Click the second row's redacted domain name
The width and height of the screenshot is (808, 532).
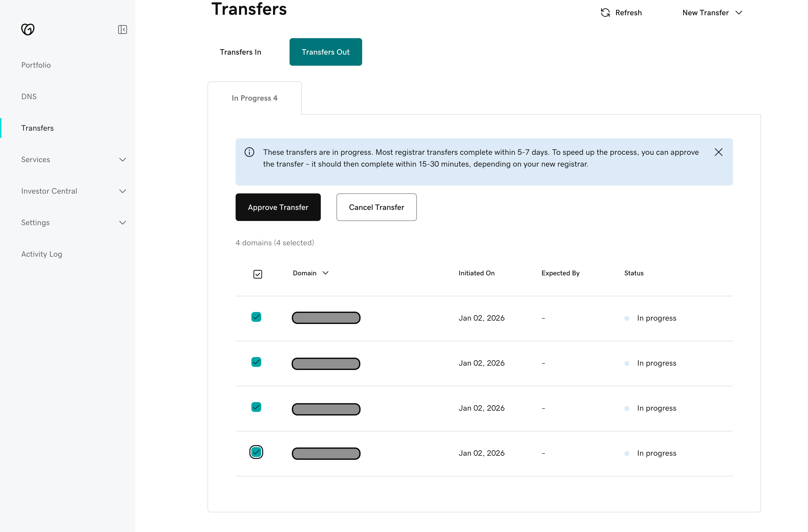(x=326, y=364)
